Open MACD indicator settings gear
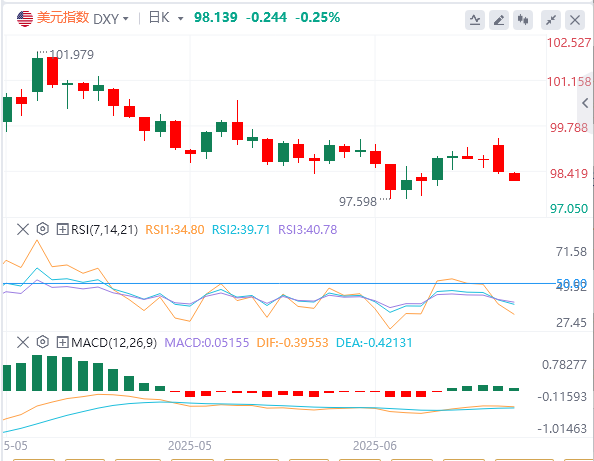Viewport: 594px width, 461px height. tap(43, 342)
